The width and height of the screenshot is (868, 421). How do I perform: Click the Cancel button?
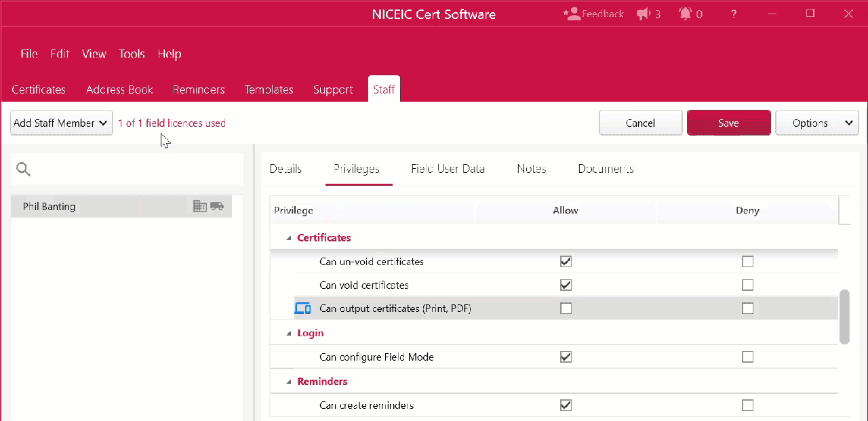(x=640, y=123)
